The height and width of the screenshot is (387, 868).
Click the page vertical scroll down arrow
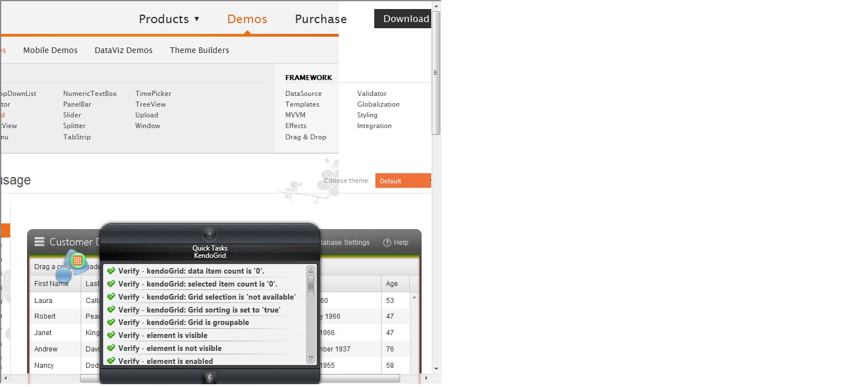pyautogui.click(x=436, y=368)
